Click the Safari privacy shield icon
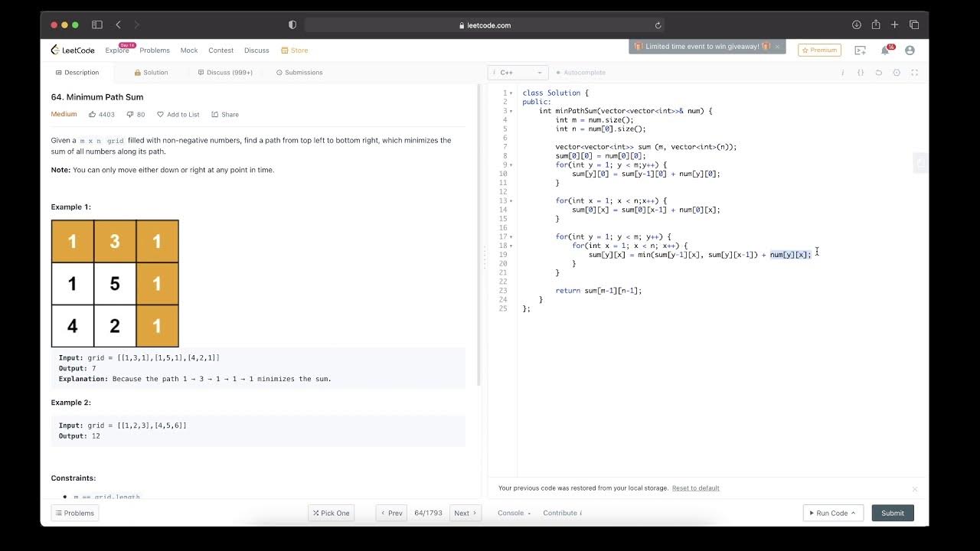This screenshot has height=551, width=980. 292,25
